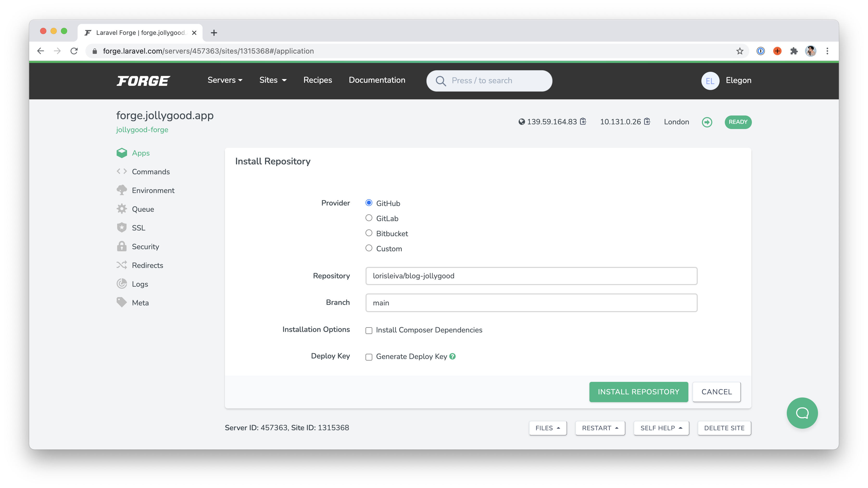The image size is (868, 488).
Task: Focus the Press / to search box
Action: tap(489, 81)
